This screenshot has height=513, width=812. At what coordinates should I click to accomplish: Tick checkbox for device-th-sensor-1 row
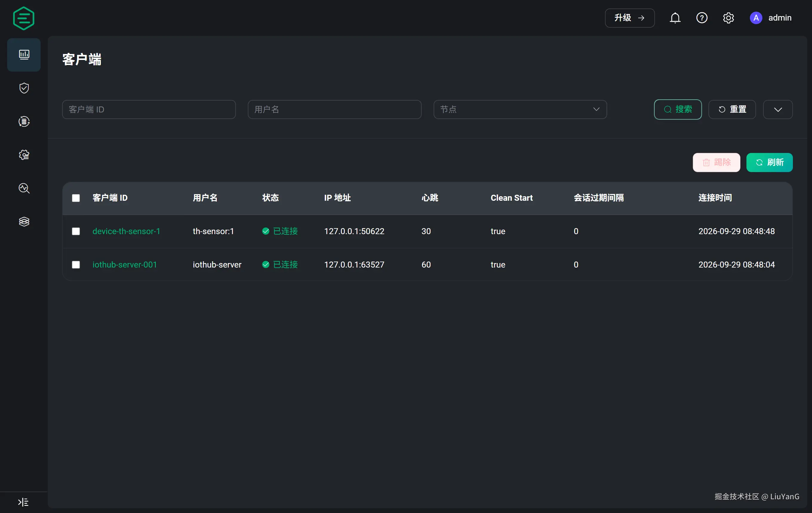point(76,231)
